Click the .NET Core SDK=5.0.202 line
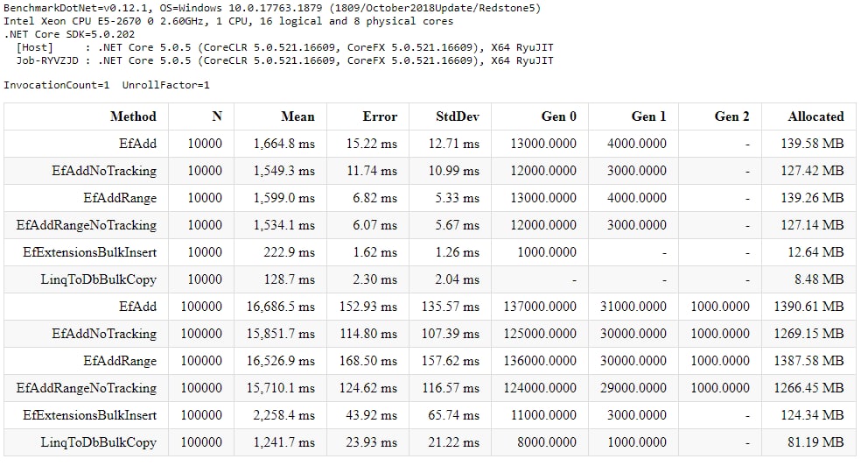 pos(68,34)
